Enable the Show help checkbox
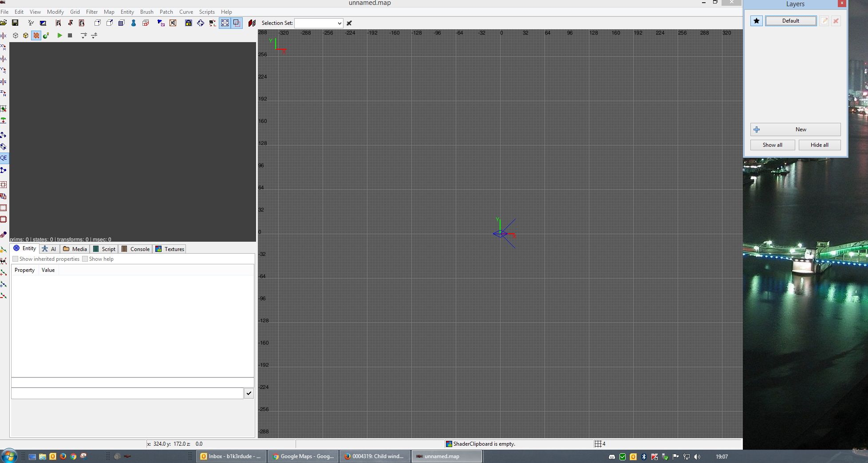The height and width of the screenshot is (463, 868). pyautogui.click(x=85, y=259)
